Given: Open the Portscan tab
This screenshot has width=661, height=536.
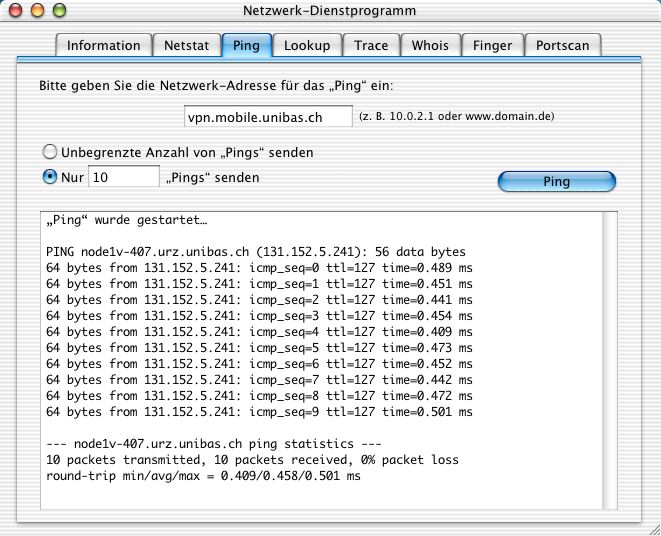Looking at the screenshot, I should tap(563, 45).
